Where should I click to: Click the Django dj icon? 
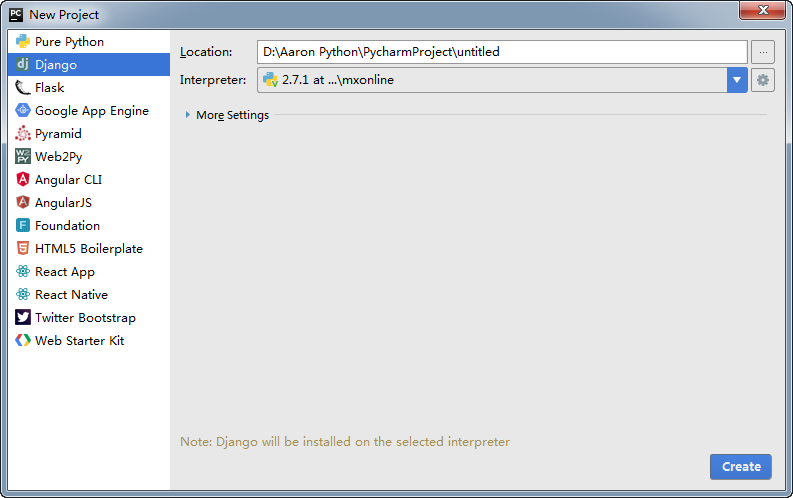[x=23, y=64]
